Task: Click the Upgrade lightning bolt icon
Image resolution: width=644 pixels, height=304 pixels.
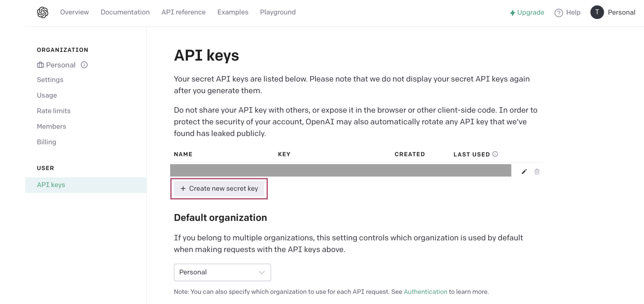Action: (513, 13)
